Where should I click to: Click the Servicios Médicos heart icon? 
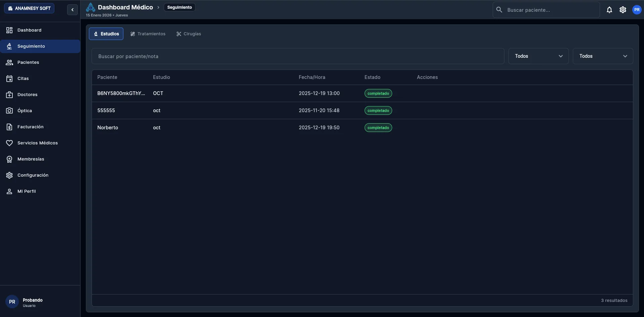[x=9, y=143]
